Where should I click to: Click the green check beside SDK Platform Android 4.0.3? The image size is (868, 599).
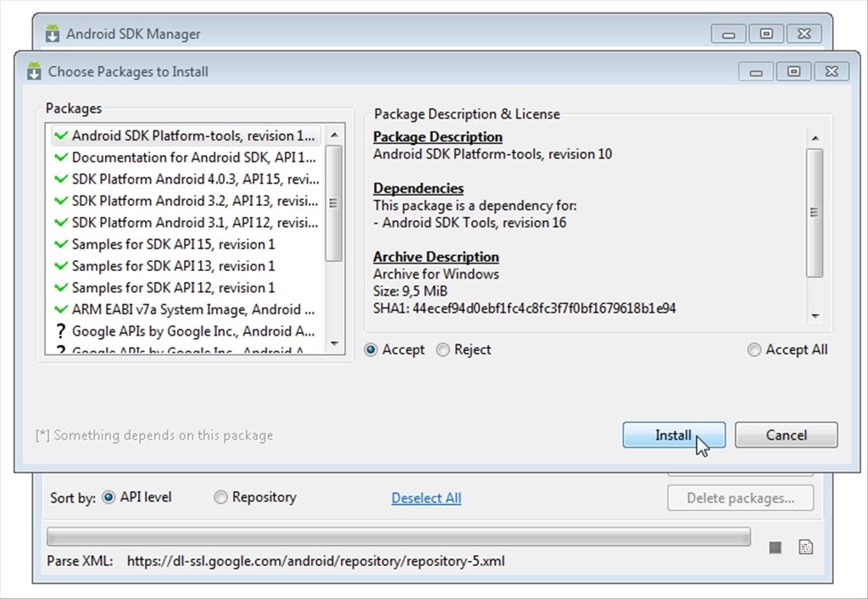click(62, 179)
